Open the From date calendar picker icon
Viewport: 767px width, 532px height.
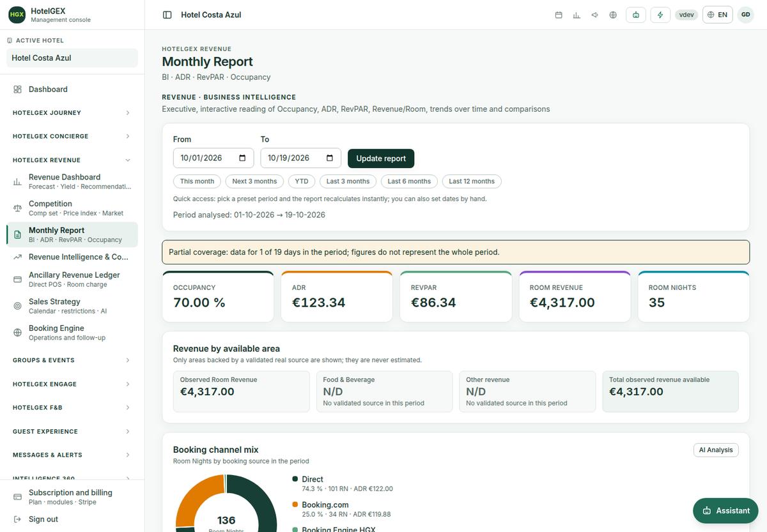242,158
